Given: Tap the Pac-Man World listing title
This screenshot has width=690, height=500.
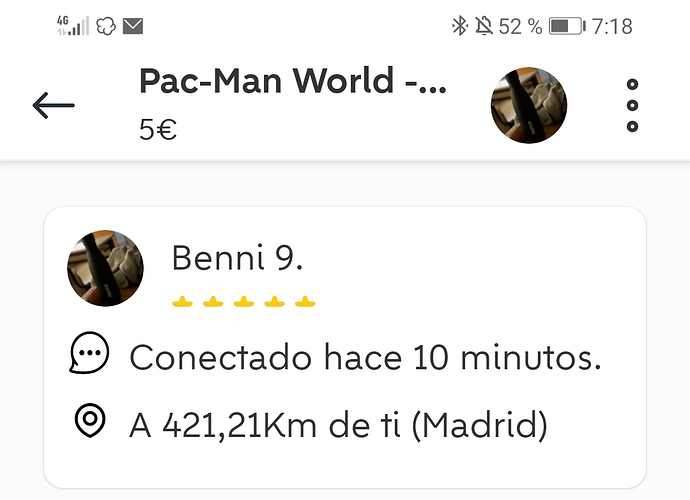Looking at the screenshot, I should coord(293,82).
